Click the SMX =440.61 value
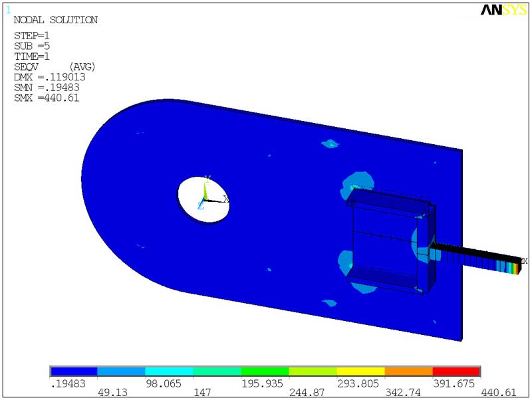 tap(47, 98)
